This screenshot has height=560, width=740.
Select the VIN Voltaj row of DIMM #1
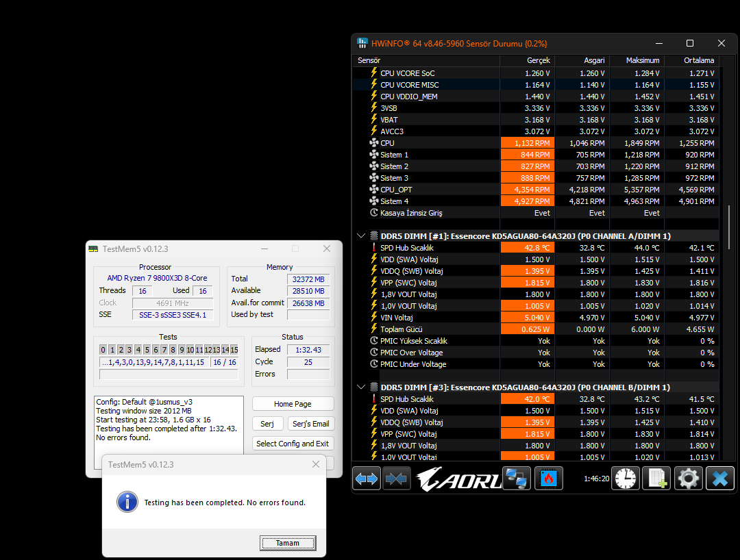pos(536,318)
